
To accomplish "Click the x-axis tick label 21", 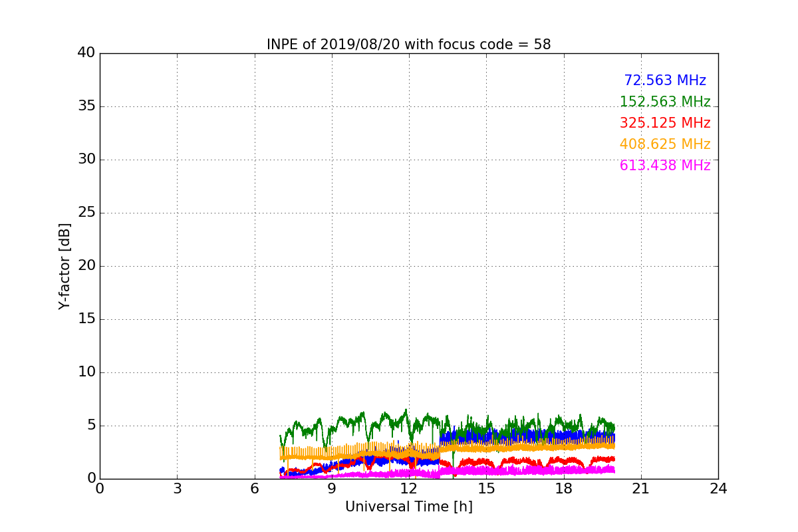I will (x=641, y=489).
